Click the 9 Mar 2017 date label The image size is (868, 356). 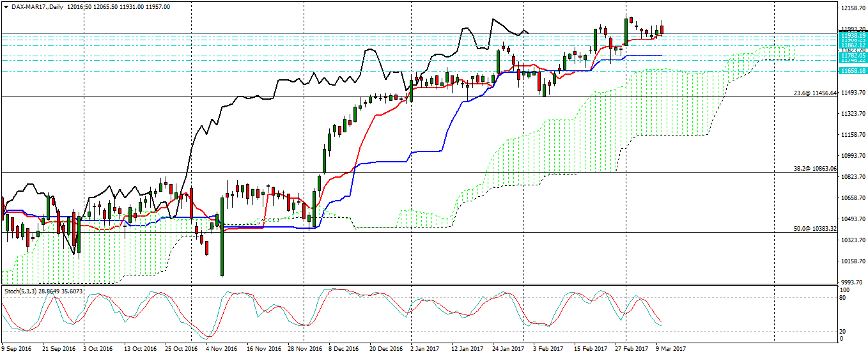coord(671,349)
